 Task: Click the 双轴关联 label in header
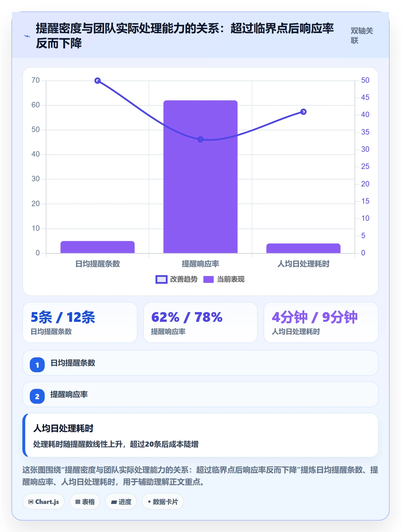[362, 36]
